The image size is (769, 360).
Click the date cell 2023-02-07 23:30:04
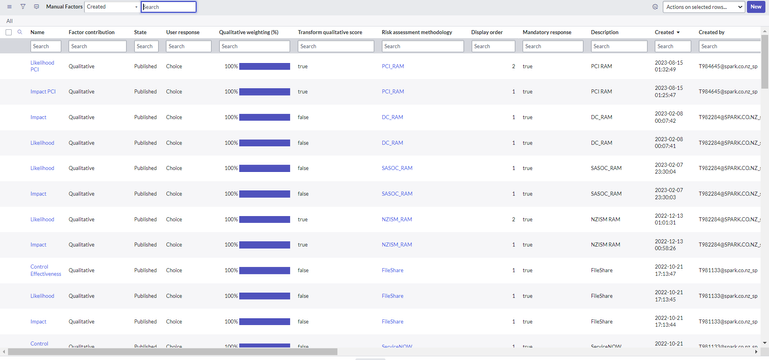tap(669, 168)
